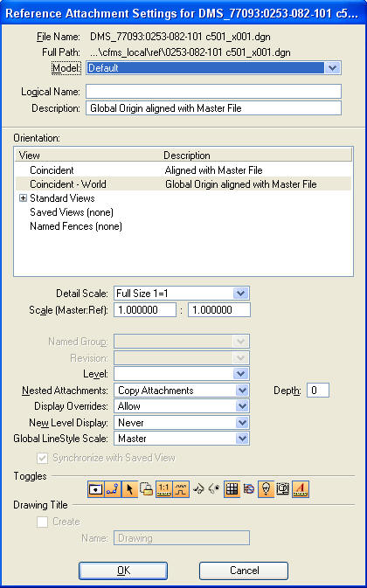Click the Logical Name input field
Viewport: 367px width, 588px height.
point(214,92)
